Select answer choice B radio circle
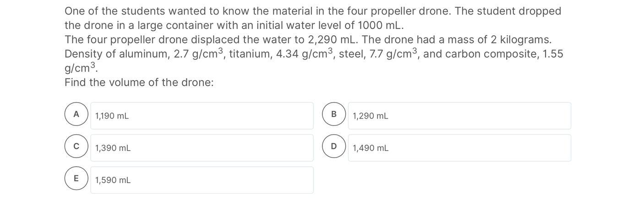Screen dimensions: 644x207 [334, 114]
